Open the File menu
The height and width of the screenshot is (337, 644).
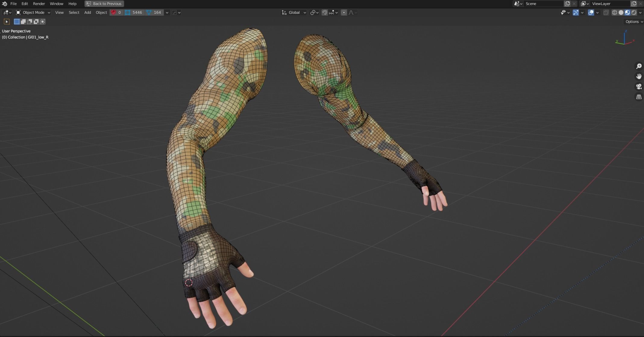[14, 4]
